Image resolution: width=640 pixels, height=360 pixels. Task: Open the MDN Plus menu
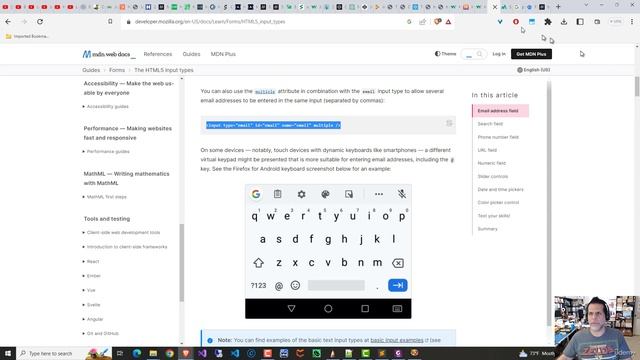pyautogui.click(x=223, y=54)
